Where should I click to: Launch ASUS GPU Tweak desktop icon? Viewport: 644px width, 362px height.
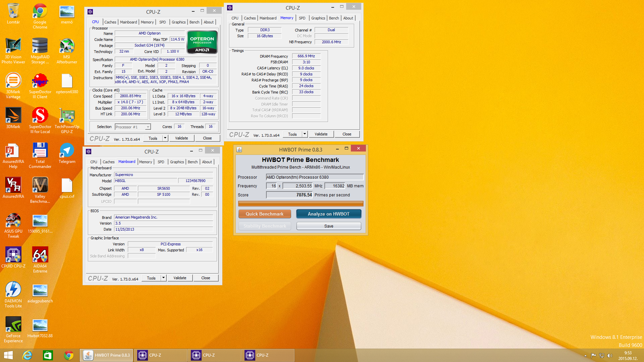pyautogui.click(x=13, y=225)
